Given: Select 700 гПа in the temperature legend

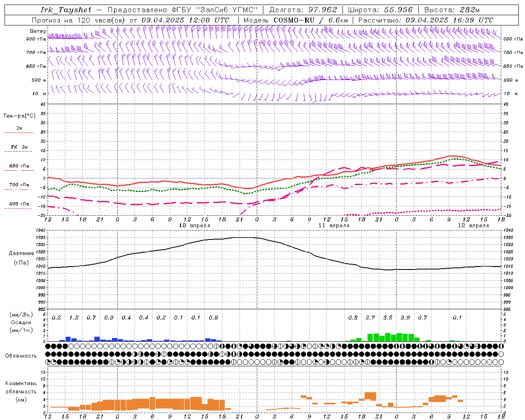Looking at the screenshot, I should click(x=19, y=185).
